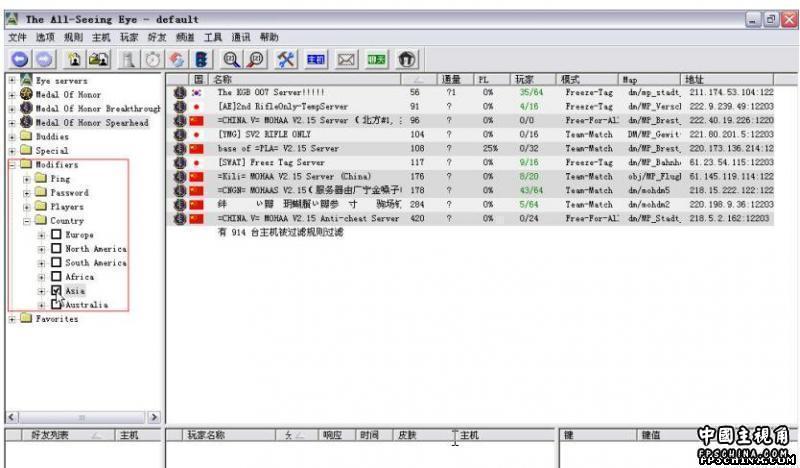Expand the Players modifier node

pyautogui.click(x=27, y=207)
